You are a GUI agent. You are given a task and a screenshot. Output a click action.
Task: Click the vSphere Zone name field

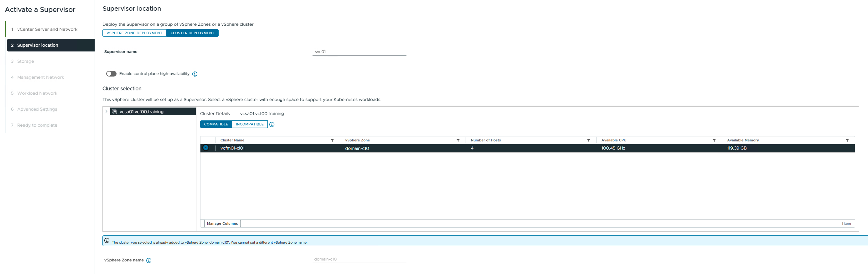coord(359,259)
